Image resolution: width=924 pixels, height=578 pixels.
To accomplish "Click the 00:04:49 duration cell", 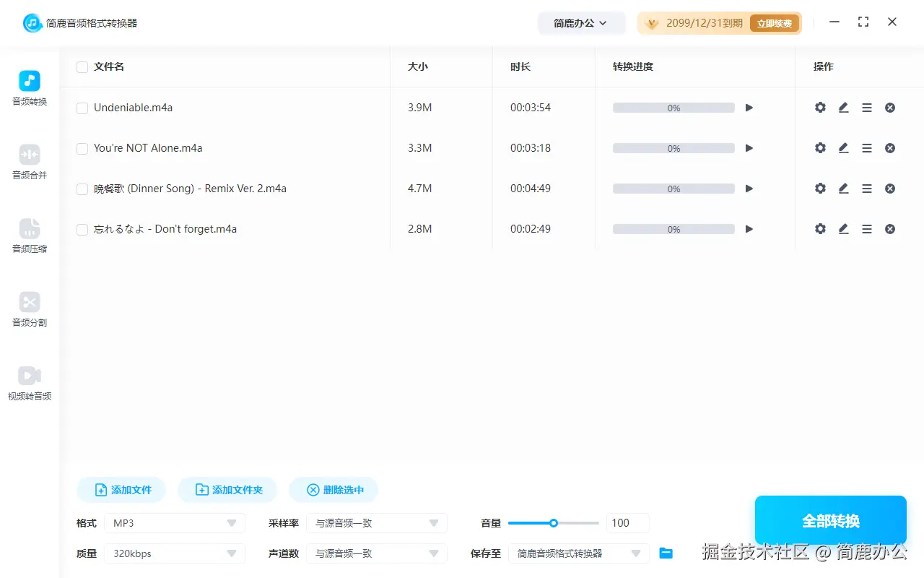I will coord(531,189).
